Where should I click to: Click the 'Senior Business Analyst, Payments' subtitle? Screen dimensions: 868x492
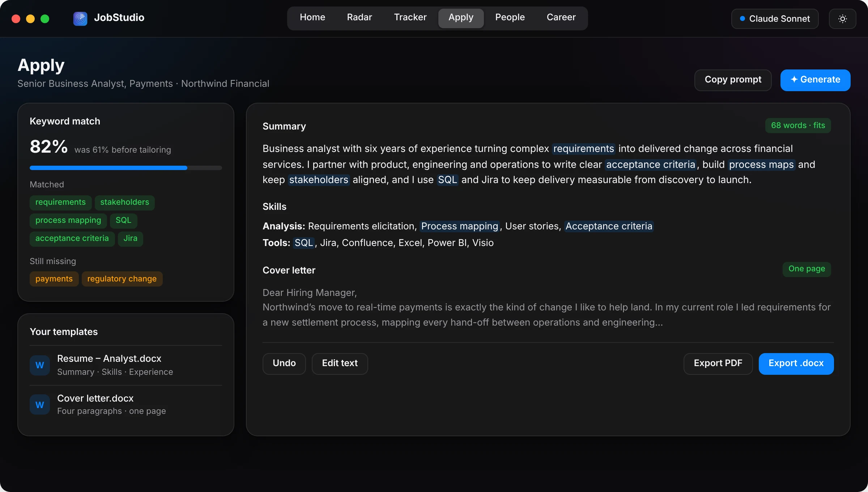(x=95, y=84)
